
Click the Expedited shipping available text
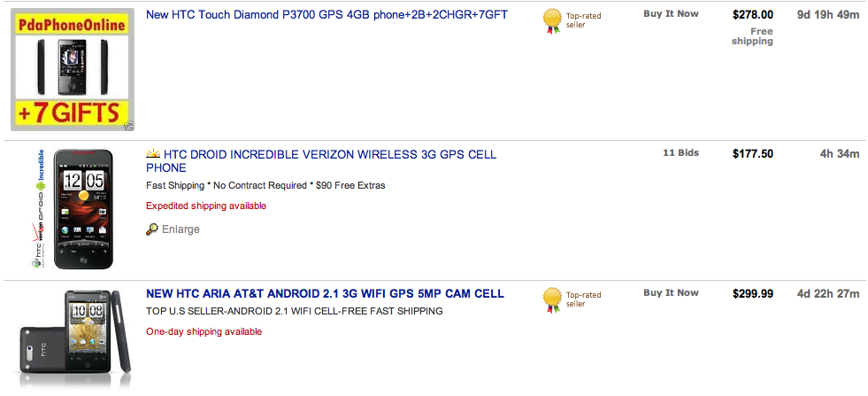pos(206,206)
